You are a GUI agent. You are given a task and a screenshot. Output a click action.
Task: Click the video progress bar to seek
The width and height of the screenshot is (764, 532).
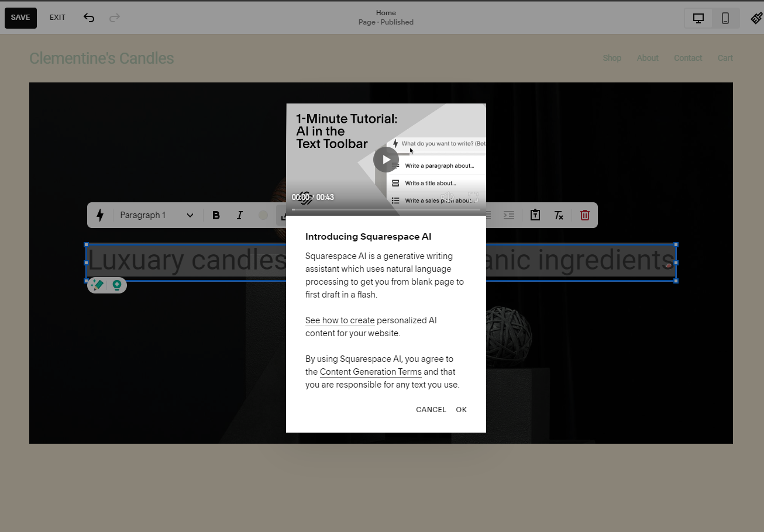(x=386, y=209)
